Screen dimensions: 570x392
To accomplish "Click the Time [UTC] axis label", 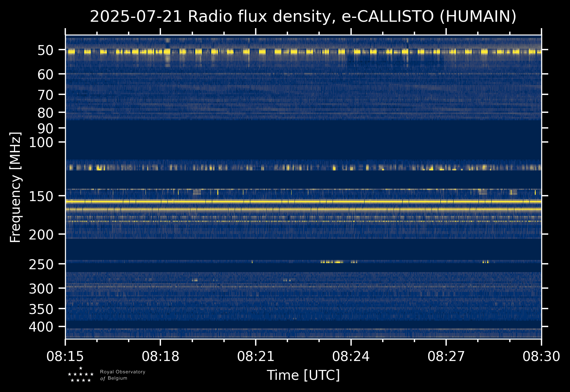I will [303, 375].
